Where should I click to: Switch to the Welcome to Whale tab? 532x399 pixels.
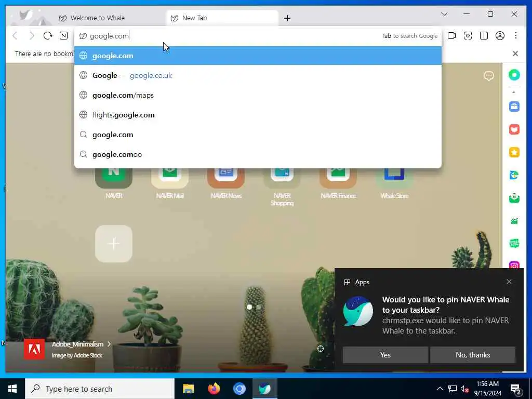pos(97,18)
